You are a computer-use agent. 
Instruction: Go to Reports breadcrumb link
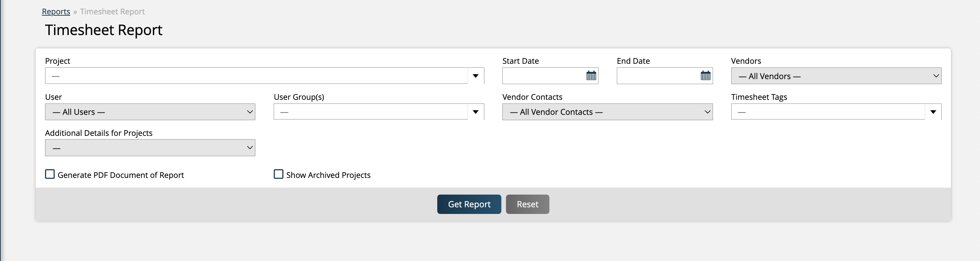point(56,12)
